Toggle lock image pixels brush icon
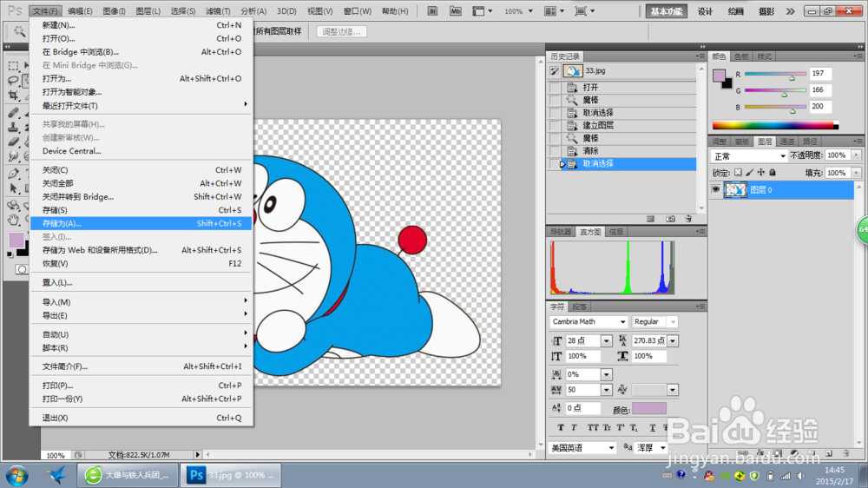The image size is (868, 488). [750, 173]
